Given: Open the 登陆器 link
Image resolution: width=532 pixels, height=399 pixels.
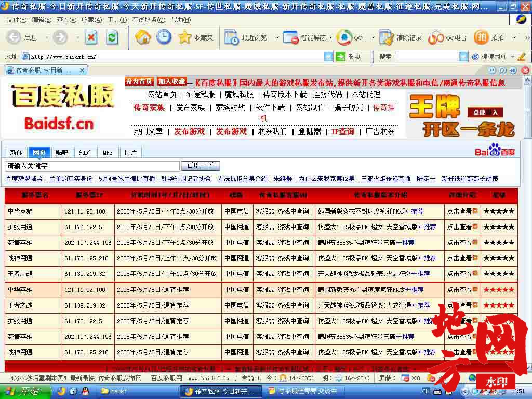Looking at the screenshot, I should (310, 131).
